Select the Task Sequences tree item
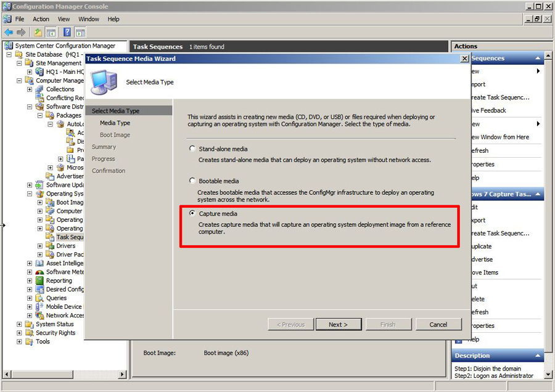This screenshot has height=392, width=555. point(70,237)
